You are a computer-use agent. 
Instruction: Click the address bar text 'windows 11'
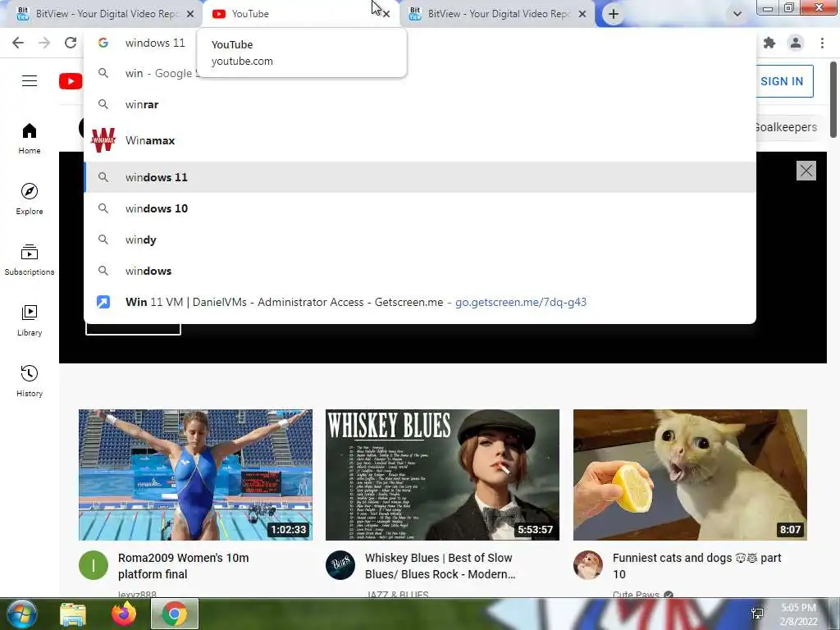pos(155,43)
